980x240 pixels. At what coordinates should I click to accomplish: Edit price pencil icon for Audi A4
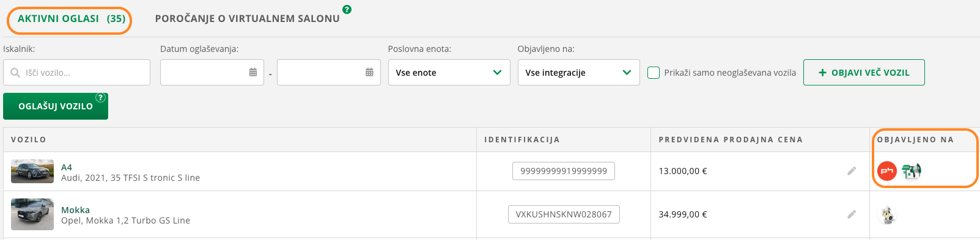click(x=852, y=171)
